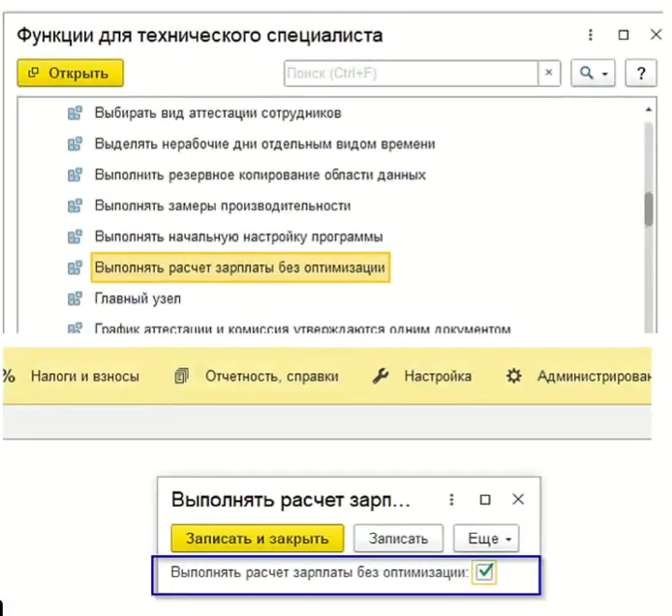672x616 pixels.
Task: Toggle "Выполнять расчет зарплаты без оптимизации" checkbox
Action: [x=483, y=573]
